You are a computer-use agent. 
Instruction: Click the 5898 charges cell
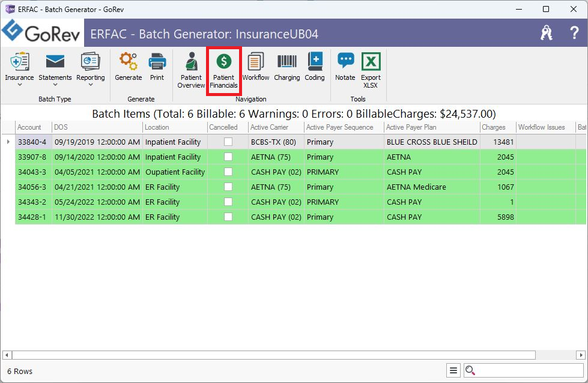click(x=498, y=217)
